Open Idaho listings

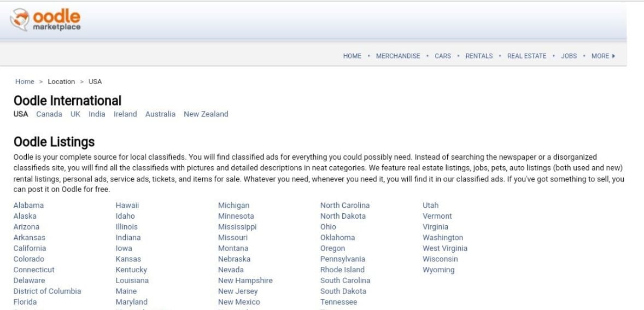[125, 216]
